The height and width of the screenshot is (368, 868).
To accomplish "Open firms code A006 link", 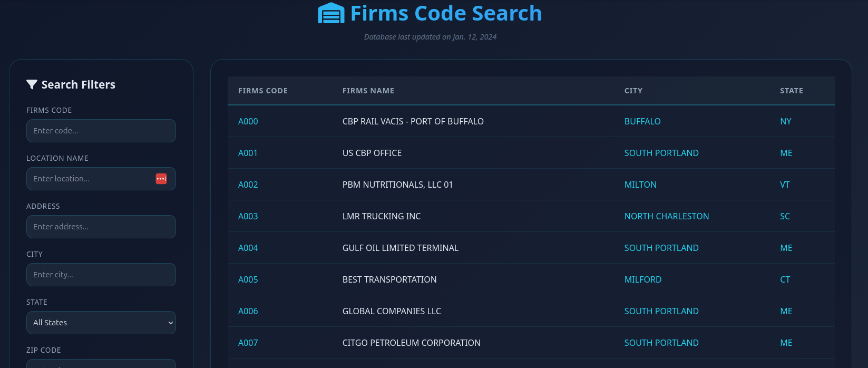I will (248, 311).
